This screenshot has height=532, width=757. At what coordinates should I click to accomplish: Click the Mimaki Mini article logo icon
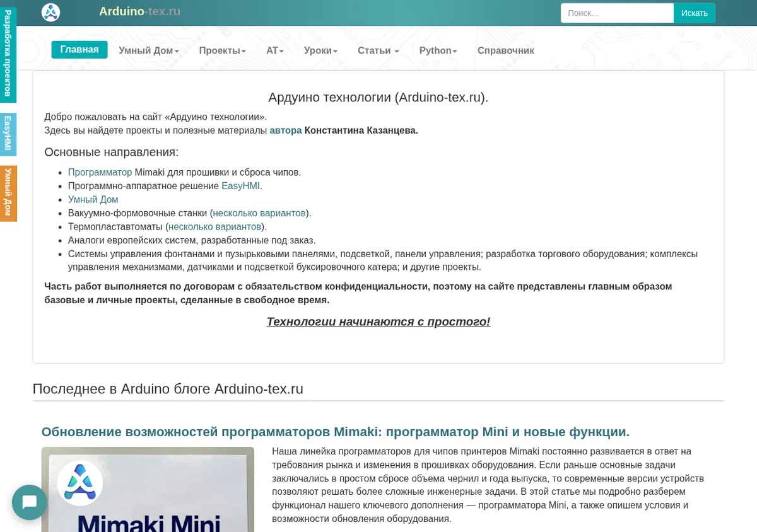80,483
